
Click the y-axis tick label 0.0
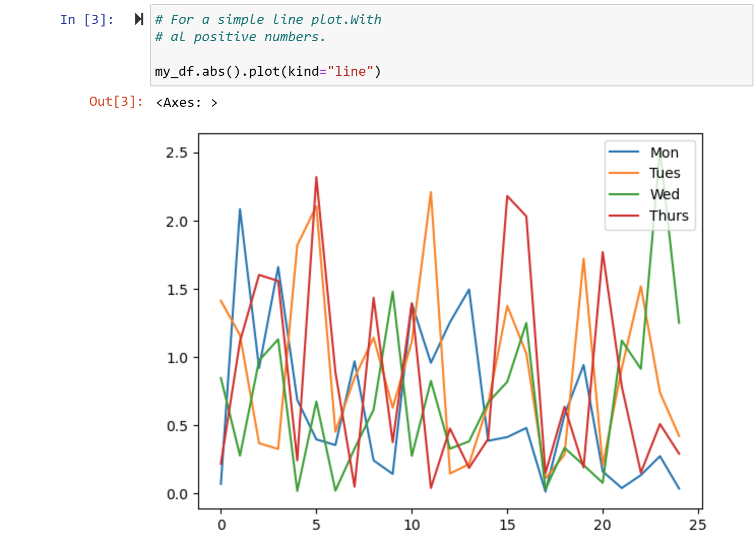click(x=177, y=494)
